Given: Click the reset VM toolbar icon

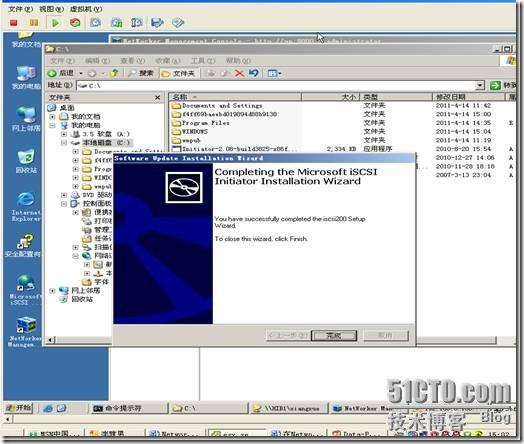Looking at the screenshot, I should click(75, 23).
